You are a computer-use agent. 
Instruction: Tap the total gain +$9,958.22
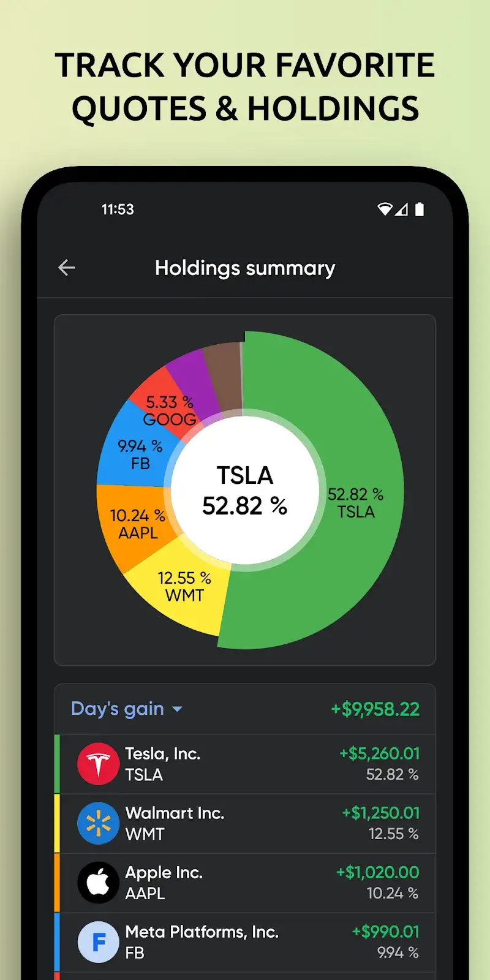tap(375, 709)
